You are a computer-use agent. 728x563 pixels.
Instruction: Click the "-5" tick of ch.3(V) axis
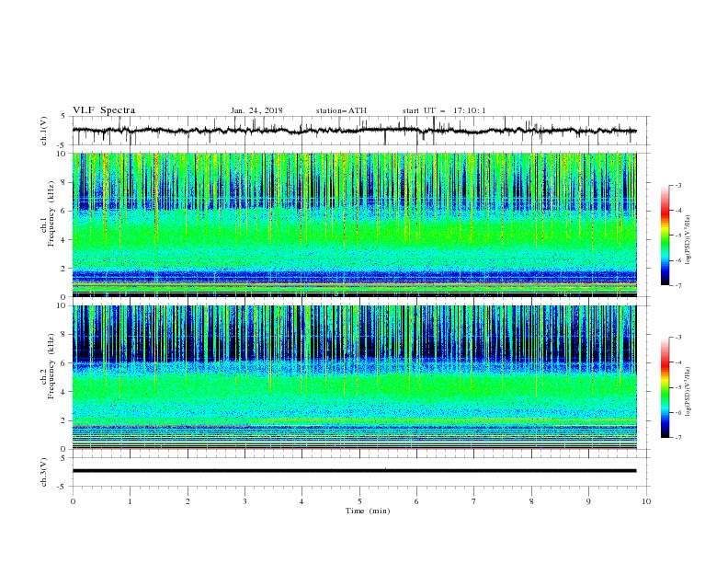(63, 487)
